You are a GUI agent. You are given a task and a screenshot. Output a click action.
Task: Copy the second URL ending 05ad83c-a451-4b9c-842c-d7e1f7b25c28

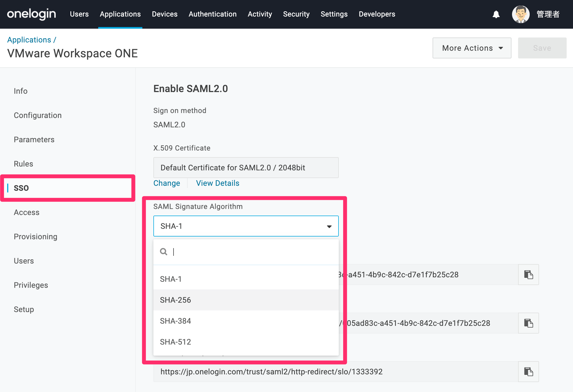(x=528, y=323)
